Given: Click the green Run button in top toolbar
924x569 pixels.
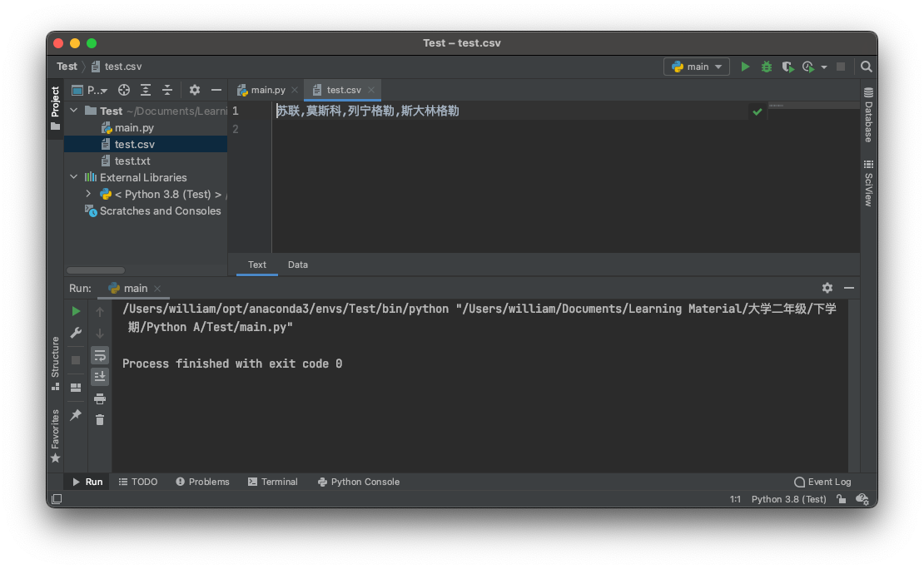Looking at the screenshot, I should coord(745,67).
